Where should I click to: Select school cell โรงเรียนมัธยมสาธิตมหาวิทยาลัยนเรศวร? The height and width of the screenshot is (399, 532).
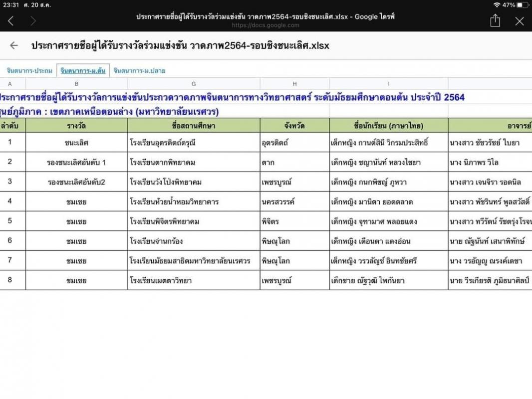[x=194, y=260]
